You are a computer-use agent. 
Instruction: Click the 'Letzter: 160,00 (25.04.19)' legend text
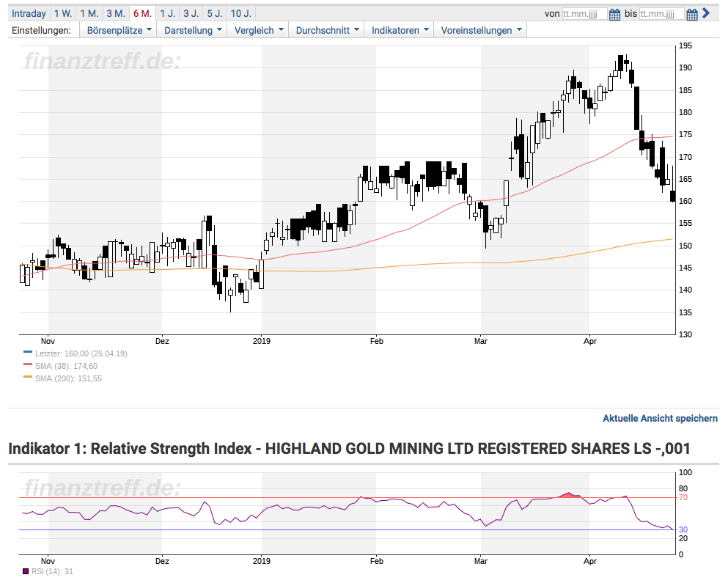(x=81, y=353)
